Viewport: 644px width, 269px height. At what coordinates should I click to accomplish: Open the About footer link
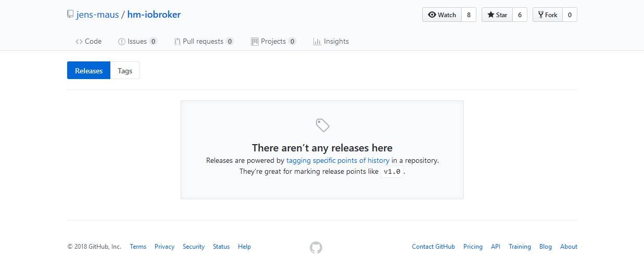pyautogui.click(x=569, y=247)
